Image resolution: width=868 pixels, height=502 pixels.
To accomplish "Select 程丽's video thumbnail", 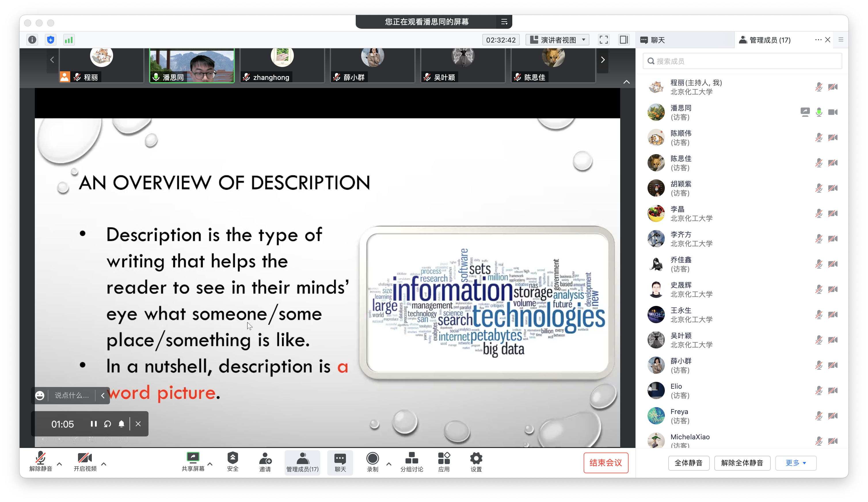I will pos(101,65).
